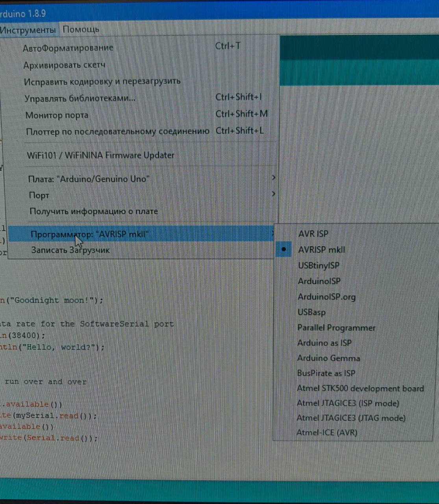This screenshot has width=439, height=504.
Task: Click the write(Serial.read()) code line
Action: point(49,438)
